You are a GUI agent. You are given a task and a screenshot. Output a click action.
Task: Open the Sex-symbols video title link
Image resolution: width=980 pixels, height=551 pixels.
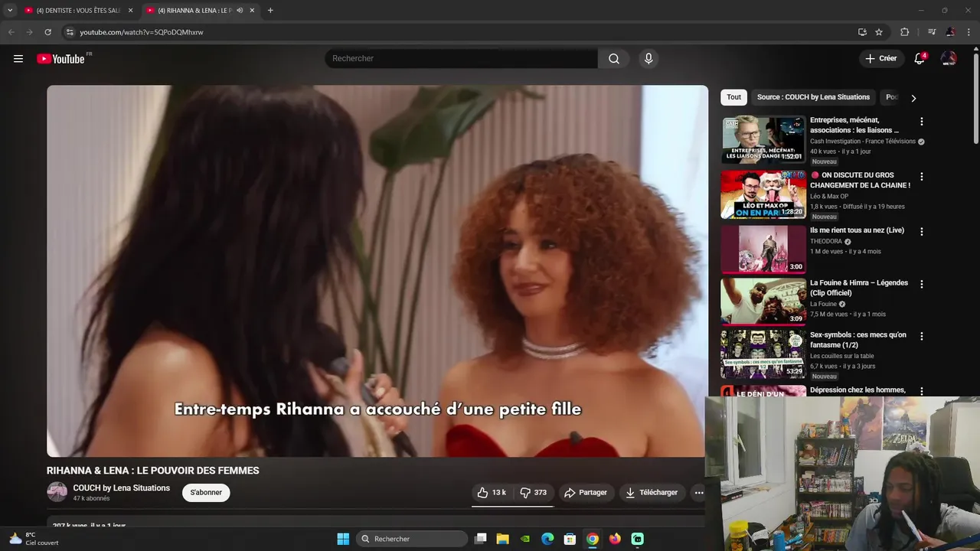click(858, 340)
